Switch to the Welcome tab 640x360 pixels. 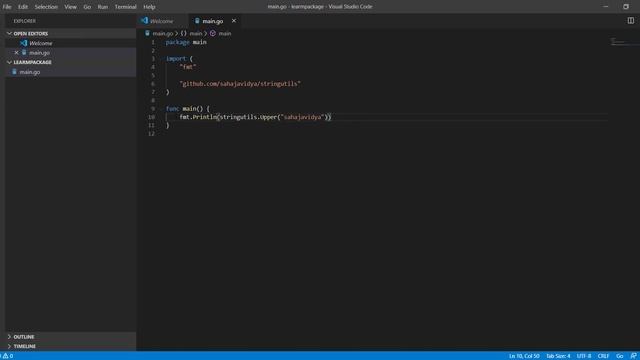pos(162,21)
